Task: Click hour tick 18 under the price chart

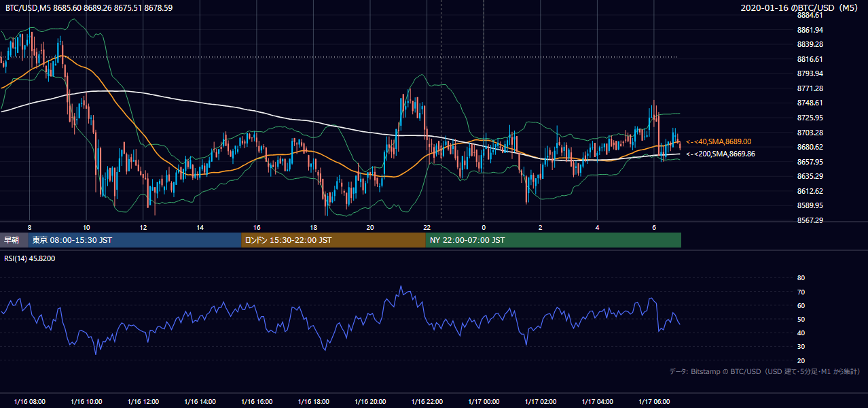Action: pyautogui.click(x=313, y=227)
